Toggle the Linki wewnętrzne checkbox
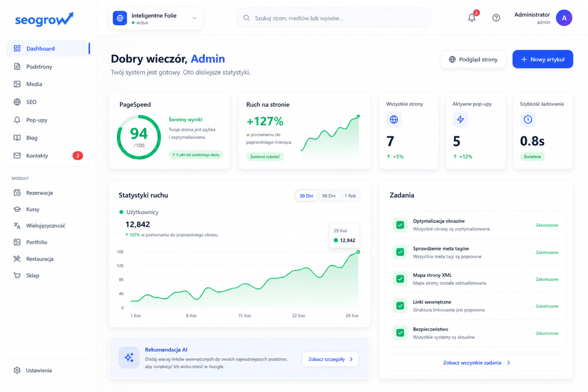This screenshot has height=392, width=588. (400, 306)
